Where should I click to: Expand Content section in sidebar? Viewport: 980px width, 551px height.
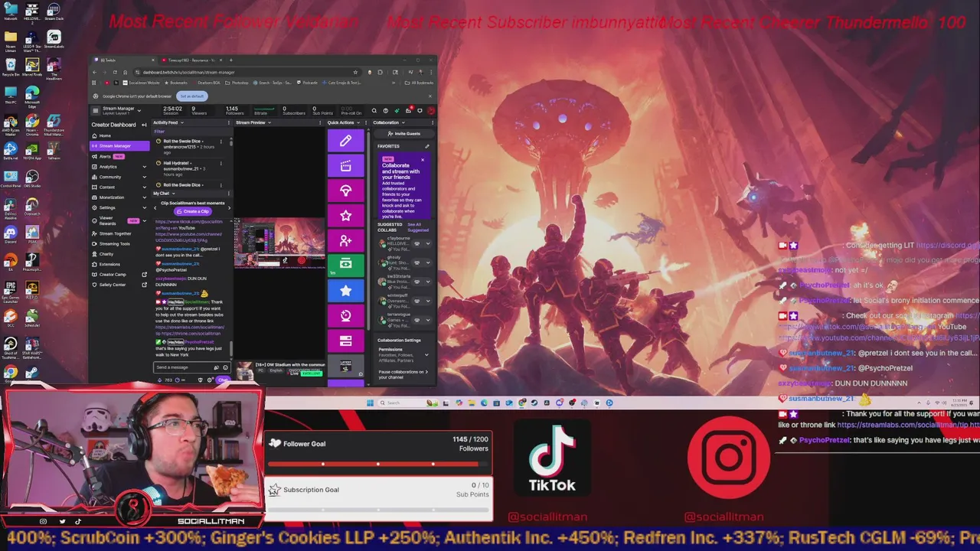click(x=144, y=187)
